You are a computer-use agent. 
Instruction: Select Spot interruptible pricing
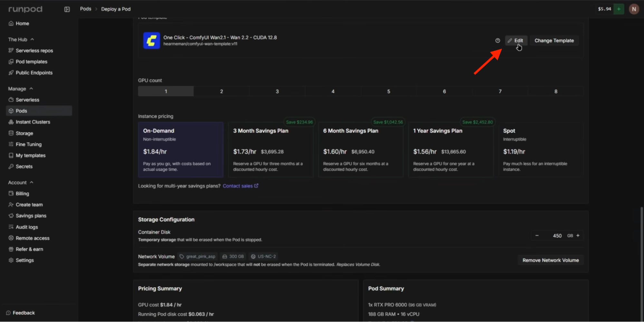(541, 150)
